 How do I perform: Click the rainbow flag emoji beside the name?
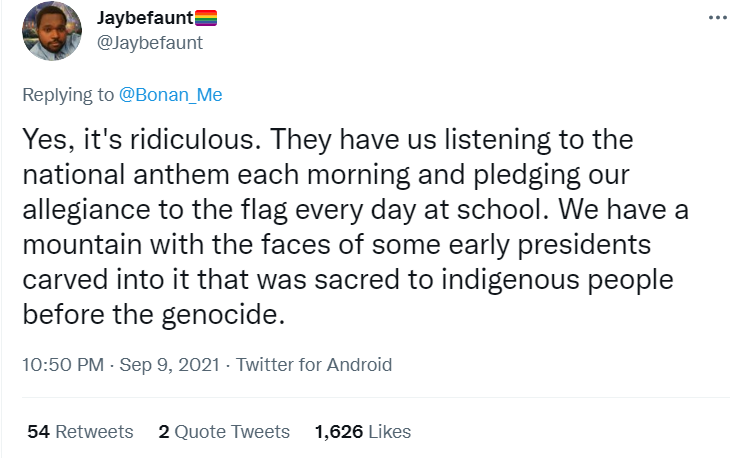point(205,17)
